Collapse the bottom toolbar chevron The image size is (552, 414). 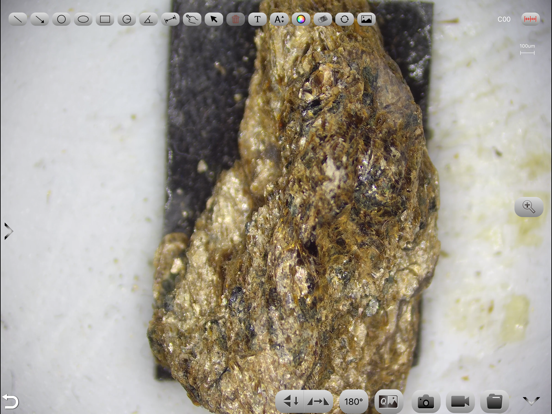[531, 401]
